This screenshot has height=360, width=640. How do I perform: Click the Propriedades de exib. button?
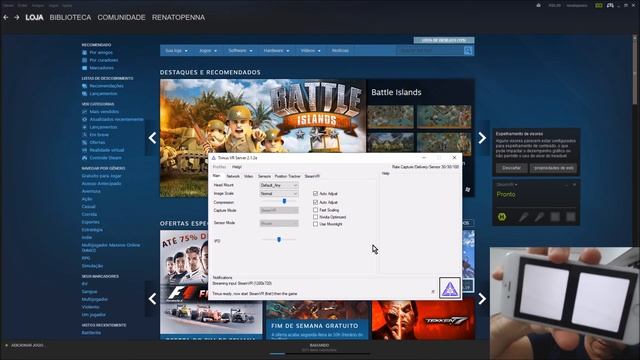click(x=553, y=168)
